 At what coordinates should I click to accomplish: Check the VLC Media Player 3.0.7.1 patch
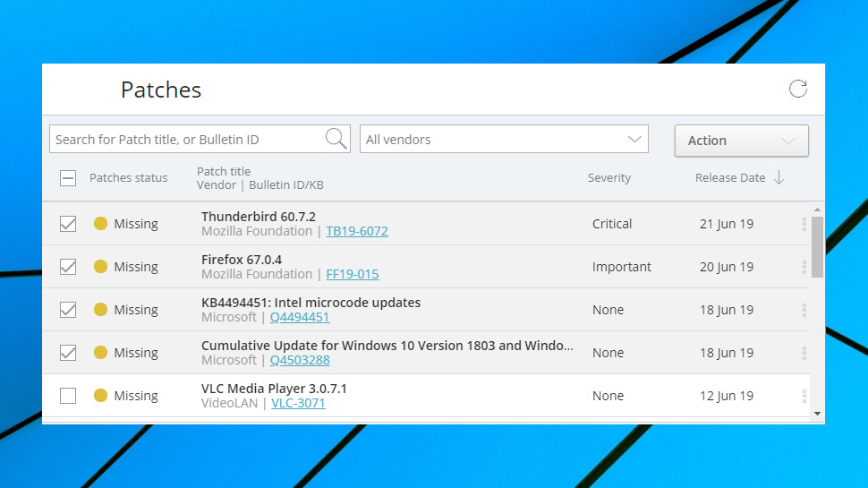[68, 396]
